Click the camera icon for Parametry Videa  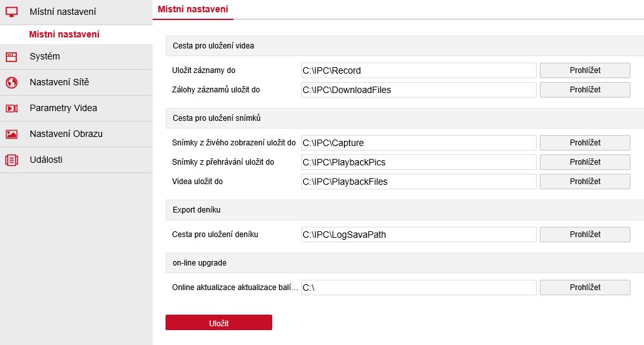(12, 109)
